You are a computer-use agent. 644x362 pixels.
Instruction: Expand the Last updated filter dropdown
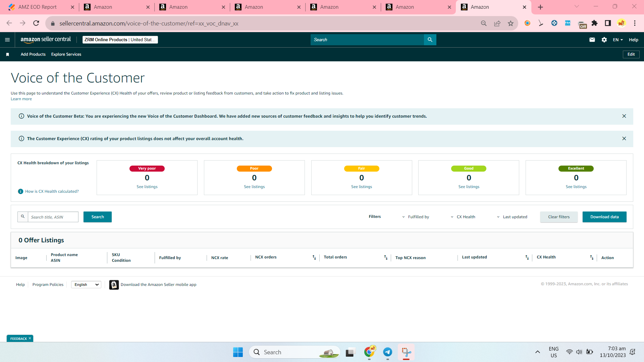[512, 217]
